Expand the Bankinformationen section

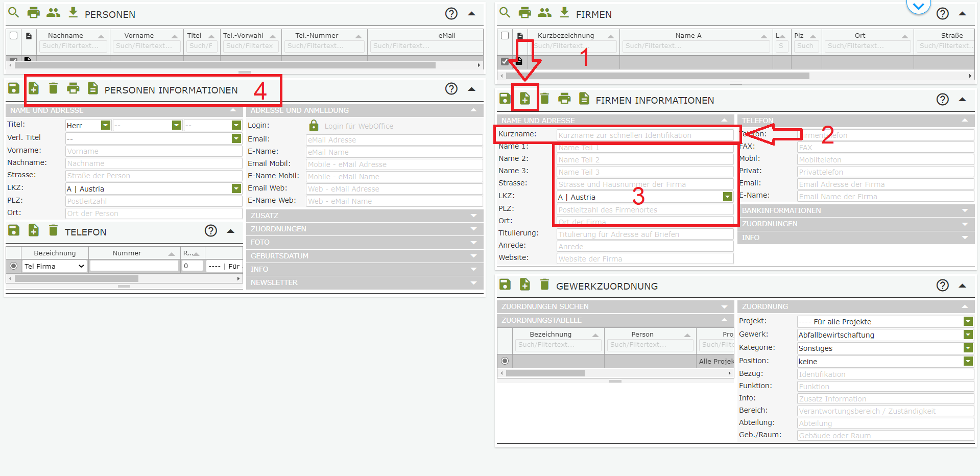point(856,210)
